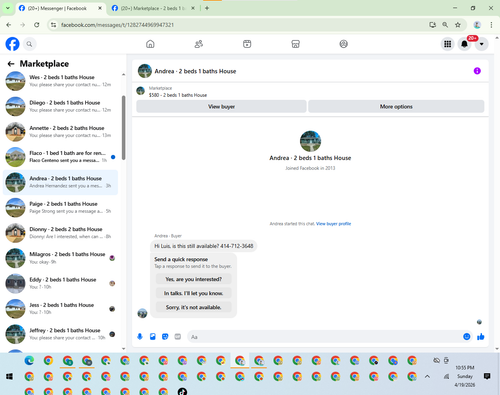500x395 pixels.
Task: Go to the Home feed icon
Action: click(x=150, y=44)
